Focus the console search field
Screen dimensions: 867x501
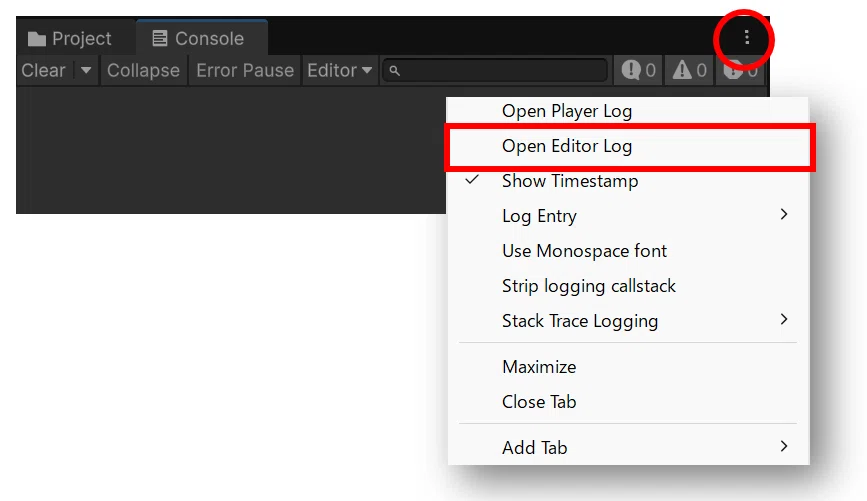point(495,70)
